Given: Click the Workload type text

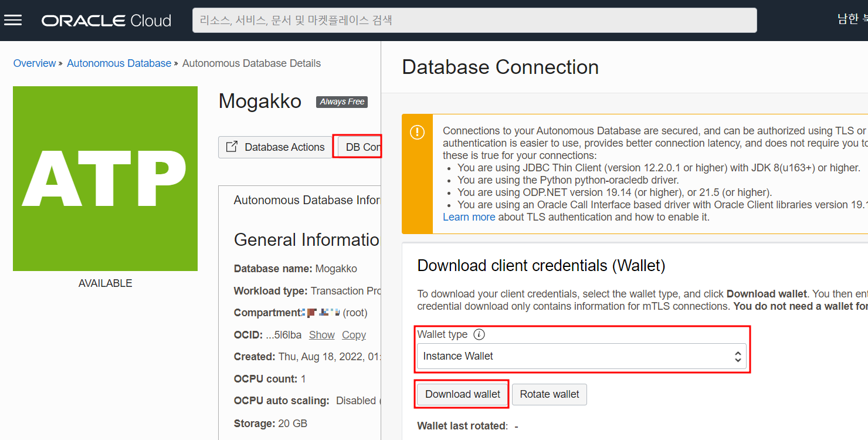Looking at the screenshot, I should [307, 291].
